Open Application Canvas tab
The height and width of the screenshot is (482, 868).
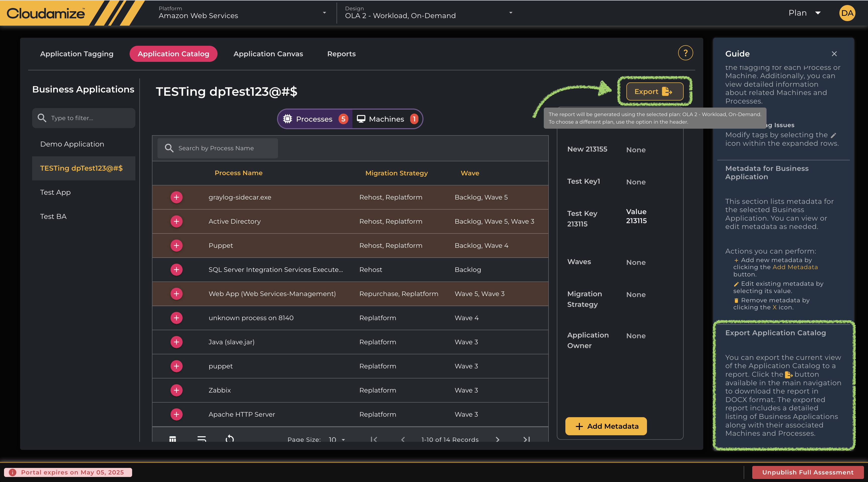coord(268,54)
